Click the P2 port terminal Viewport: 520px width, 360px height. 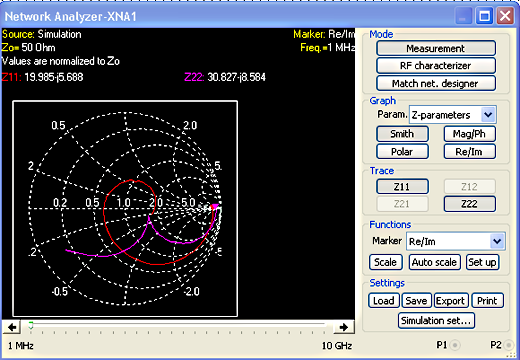tap(508, 345)
